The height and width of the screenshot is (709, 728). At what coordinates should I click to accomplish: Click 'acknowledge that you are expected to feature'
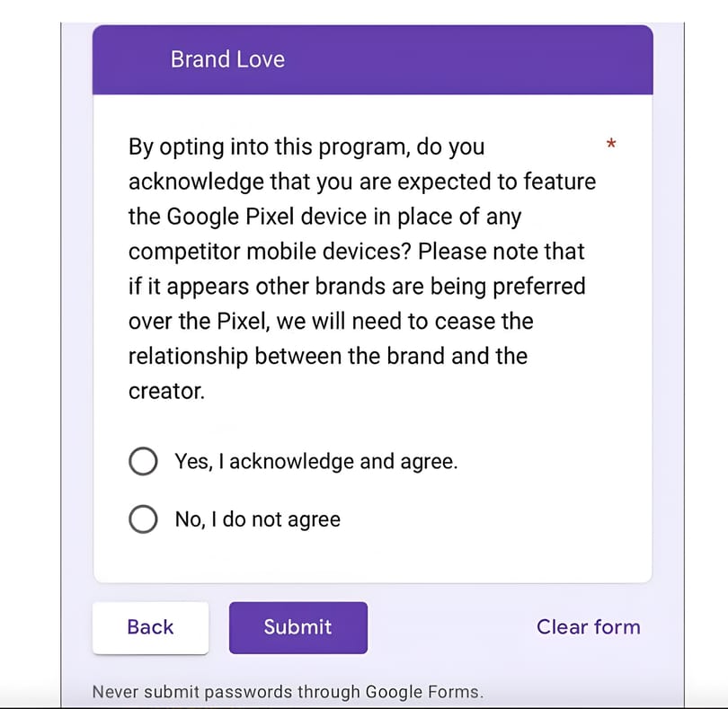[x=362, y=182]
